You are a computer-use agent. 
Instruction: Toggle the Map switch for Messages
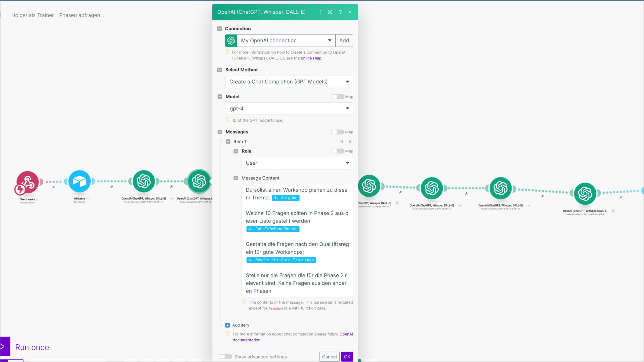pyautogui.click(x=337, y=132)
